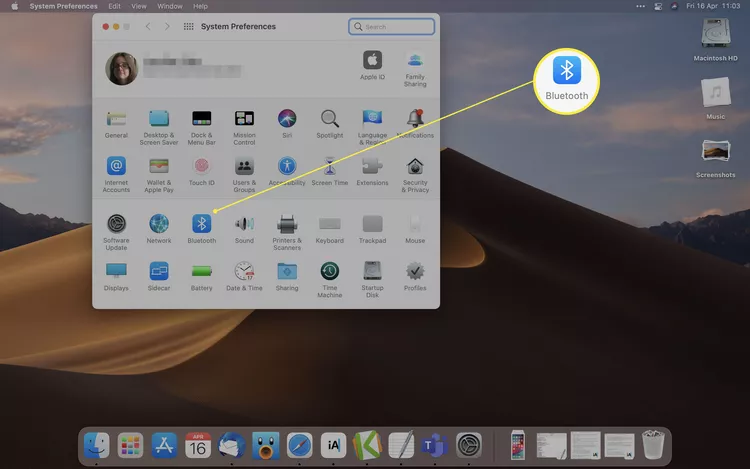750x469 pixels.
Task: Open the General preference pane
Action: tap(116, 124)
